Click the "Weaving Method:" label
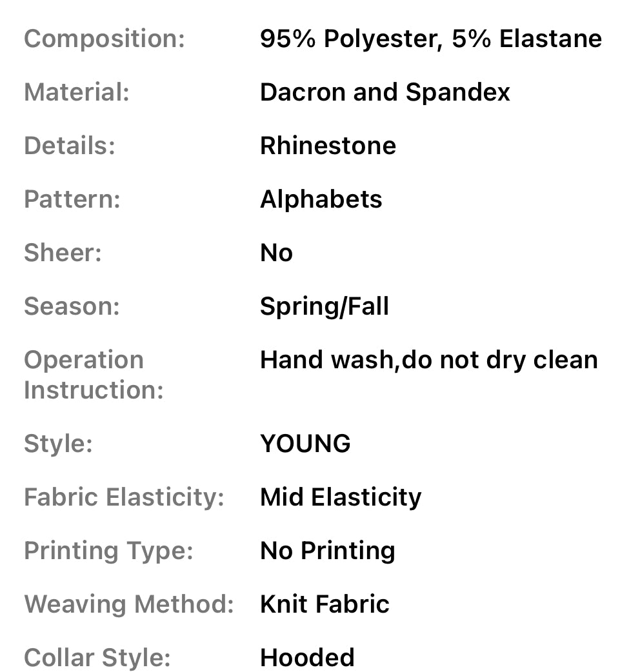This screenshot has height=672, width=640. tap(129, 604)
